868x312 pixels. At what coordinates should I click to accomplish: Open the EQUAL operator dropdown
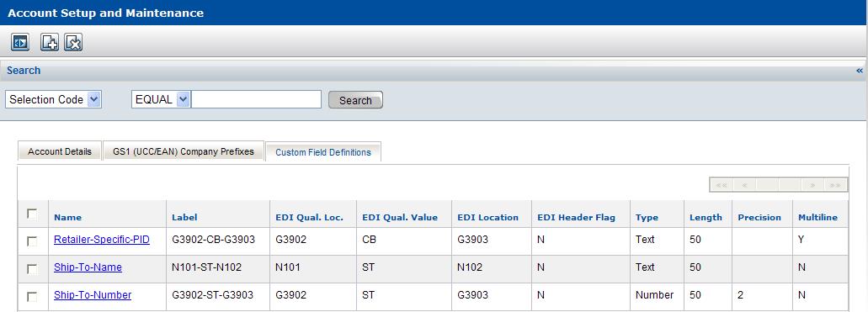161,99
